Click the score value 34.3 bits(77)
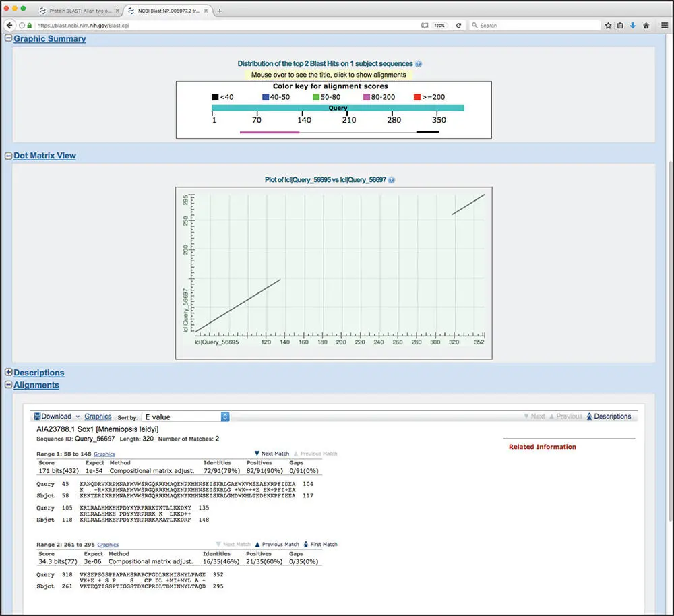This screenshot has width=674, height=616. [57, 561]
